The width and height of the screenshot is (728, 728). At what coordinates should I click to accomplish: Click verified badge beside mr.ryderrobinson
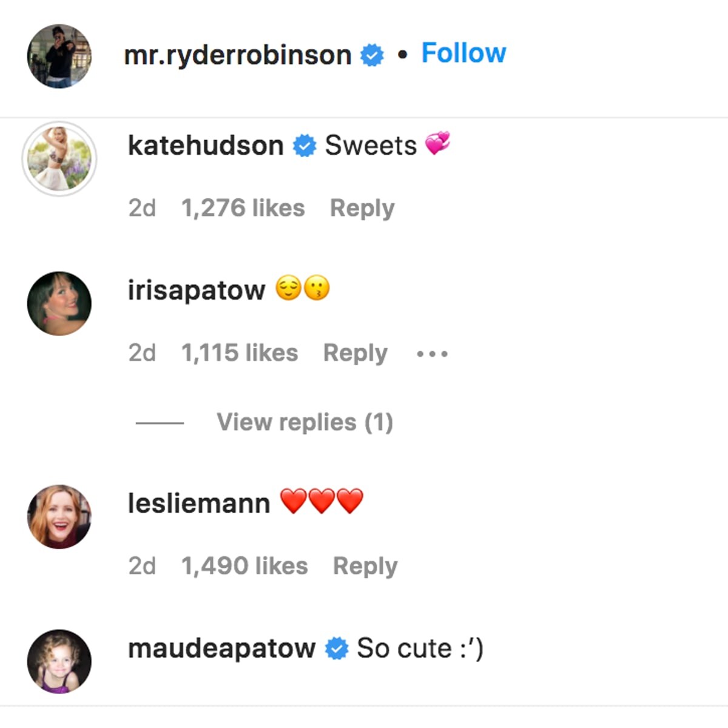click(x=372, y=56)
